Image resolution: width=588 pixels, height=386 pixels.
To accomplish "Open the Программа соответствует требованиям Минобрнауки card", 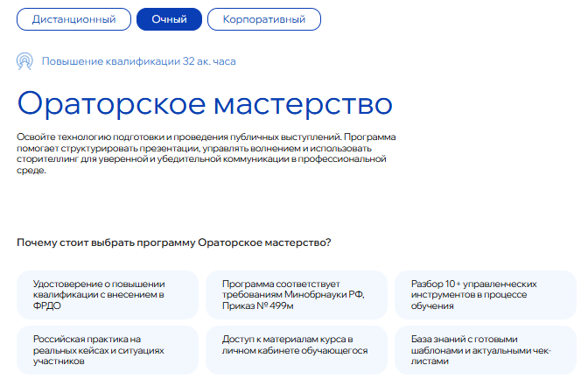I will [295, 295].
